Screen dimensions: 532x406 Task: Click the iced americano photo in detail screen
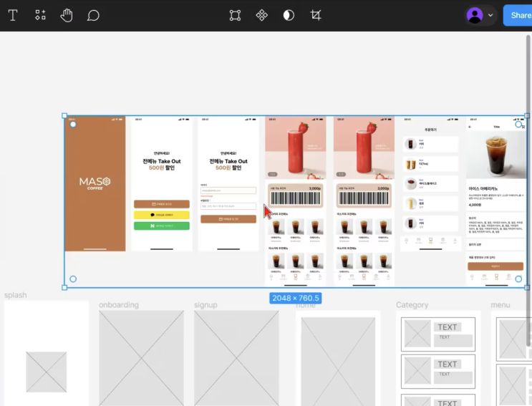pyautogui.click(x=496, y=155)
